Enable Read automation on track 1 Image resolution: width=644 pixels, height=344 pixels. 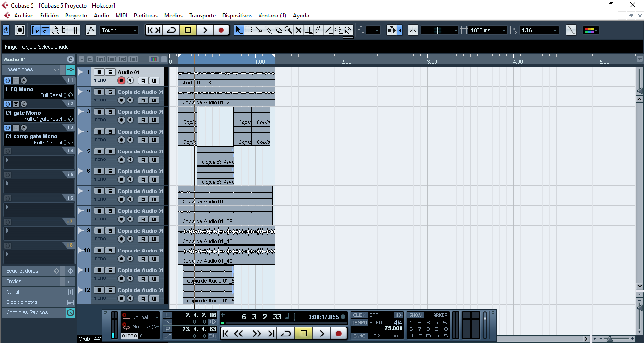[144, 81]
